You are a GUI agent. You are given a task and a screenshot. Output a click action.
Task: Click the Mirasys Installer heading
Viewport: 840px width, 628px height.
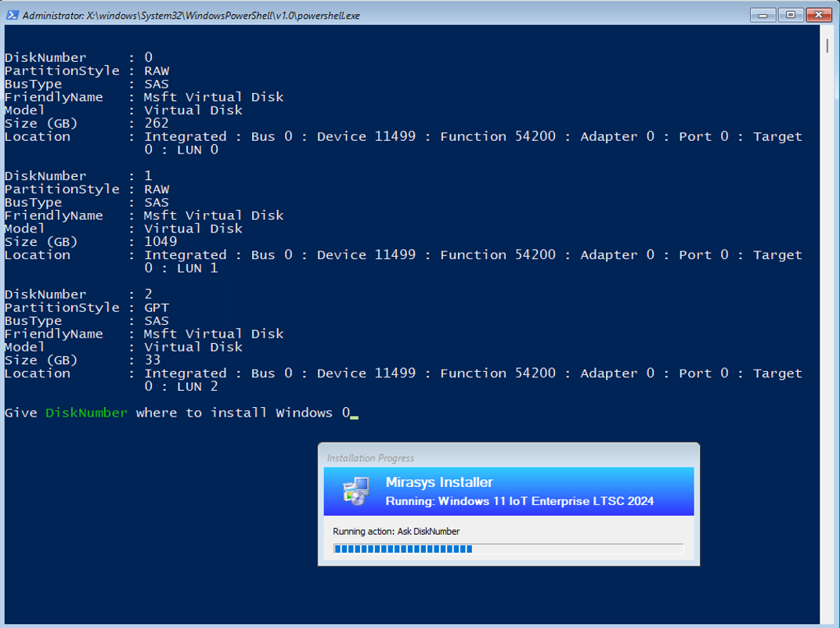(439, 482)
